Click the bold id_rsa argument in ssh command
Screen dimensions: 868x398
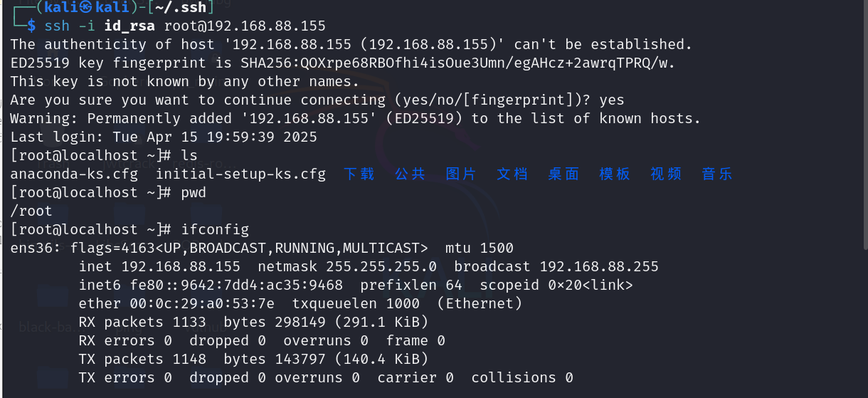tap(129, 26)
